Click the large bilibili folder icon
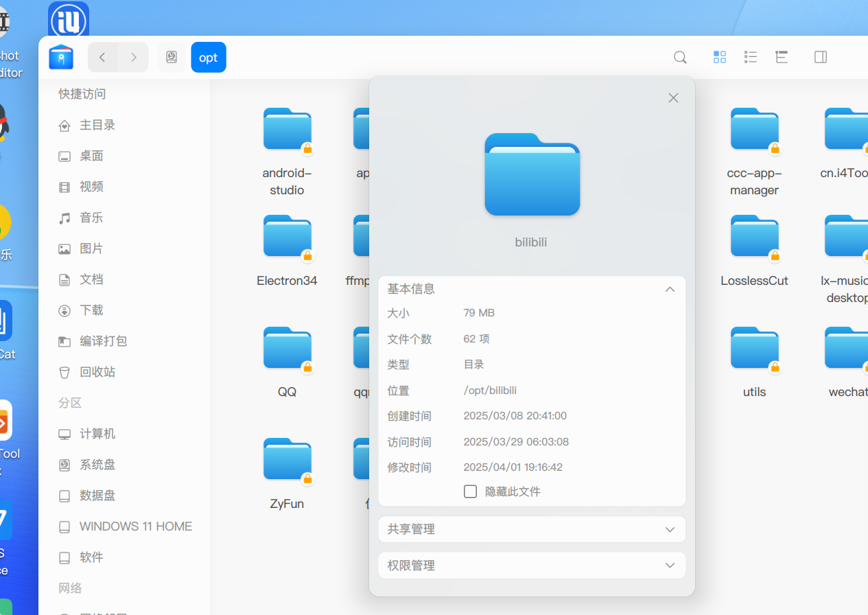Viewport: 868px width, 615px height. (x=532, y=174)
